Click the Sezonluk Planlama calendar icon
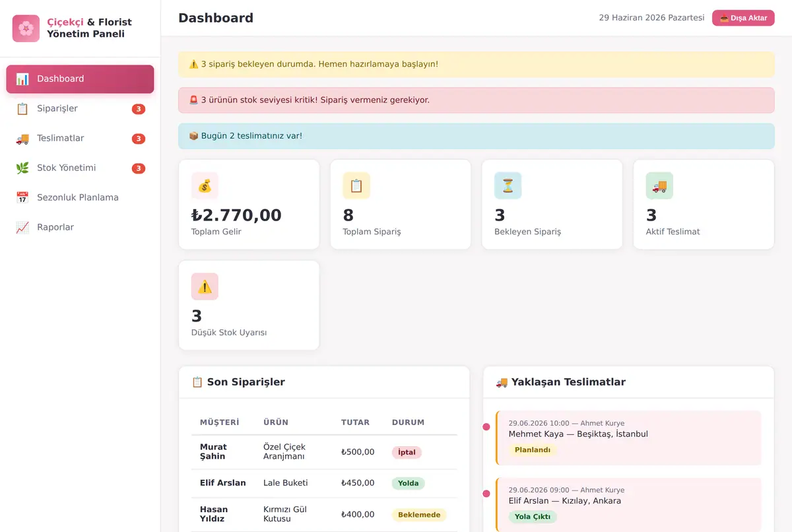Viewport: 792px width, 532px height. point(22,198)
